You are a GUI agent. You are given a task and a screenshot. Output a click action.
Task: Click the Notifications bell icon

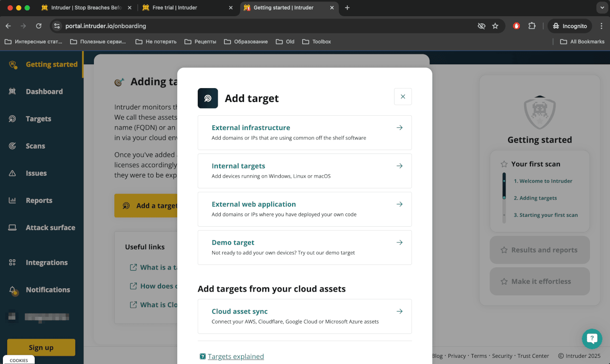[12, 290]
